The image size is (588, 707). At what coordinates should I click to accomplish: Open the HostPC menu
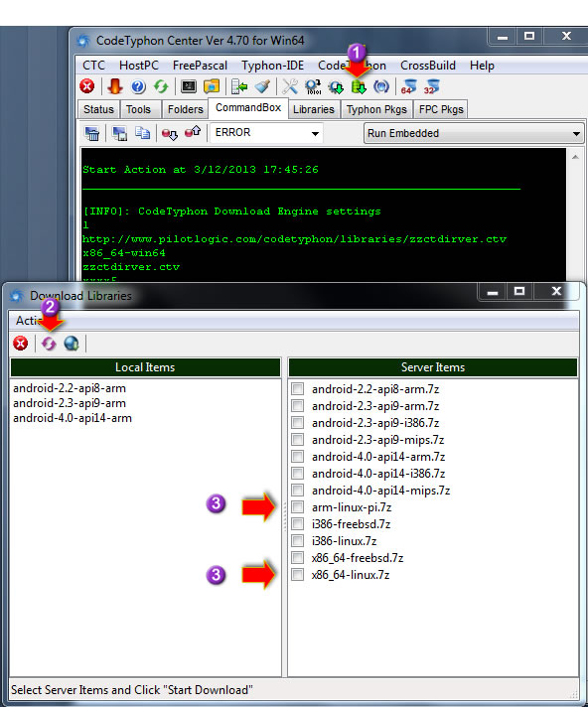[x=139, y=66]
